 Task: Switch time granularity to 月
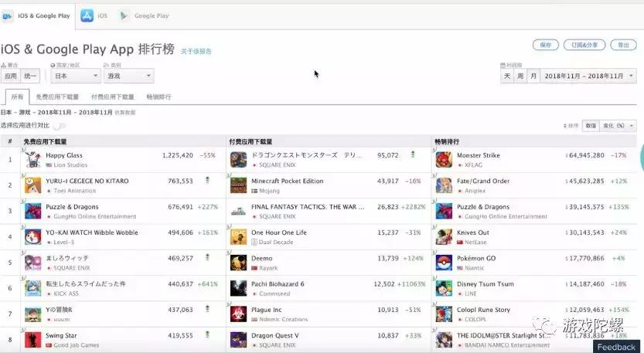(x=533, y=76)
